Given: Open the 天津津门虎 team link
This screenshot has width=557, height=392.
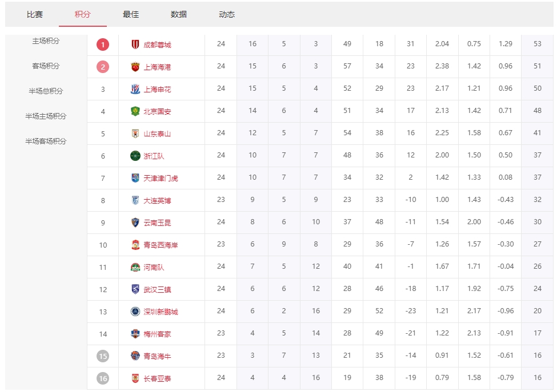Looking at the screenshot, I should [161, 179].
